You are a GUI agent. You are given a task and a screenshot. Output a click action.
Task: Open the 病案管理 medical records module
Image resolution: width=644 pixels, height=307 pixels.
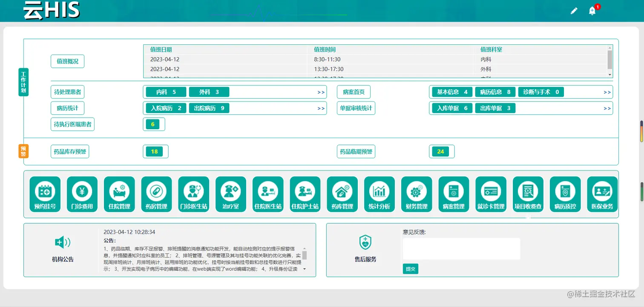(454, 194)
